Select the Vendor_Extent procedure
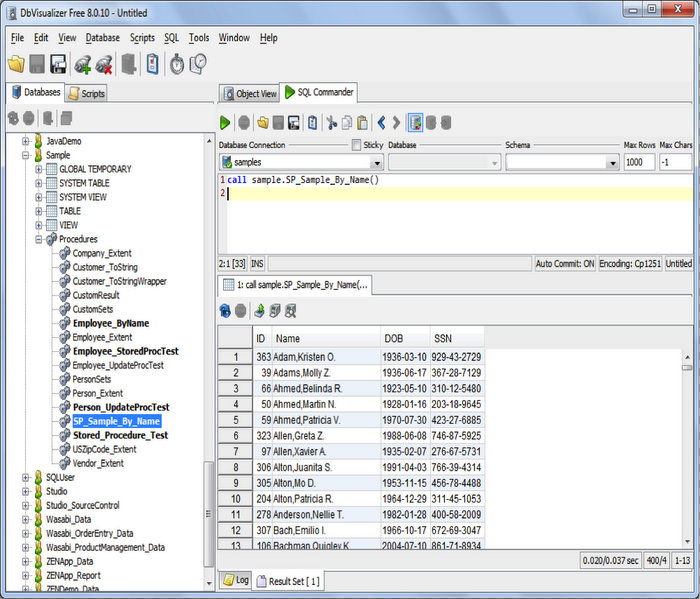This screenshot has height=599, width=700. [98, 464]
